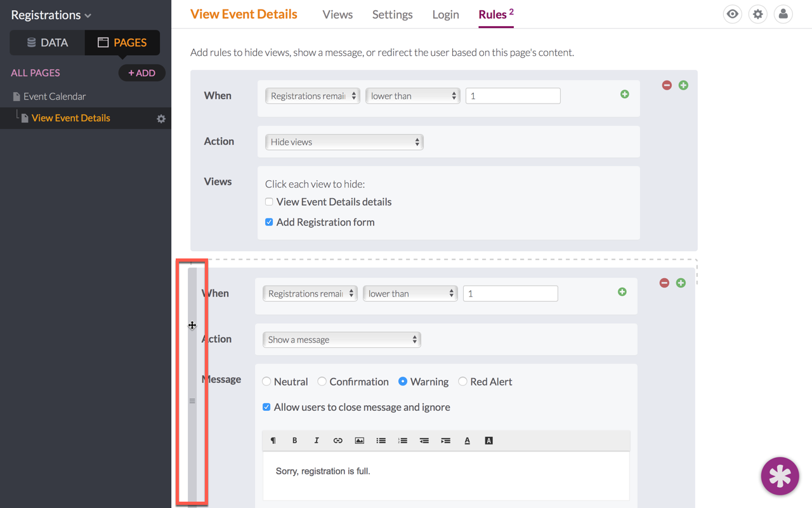The height and width of the screenshot is (508, 812).
Task: Open the gear next to View Event Details page
Action: click(161, 119)
